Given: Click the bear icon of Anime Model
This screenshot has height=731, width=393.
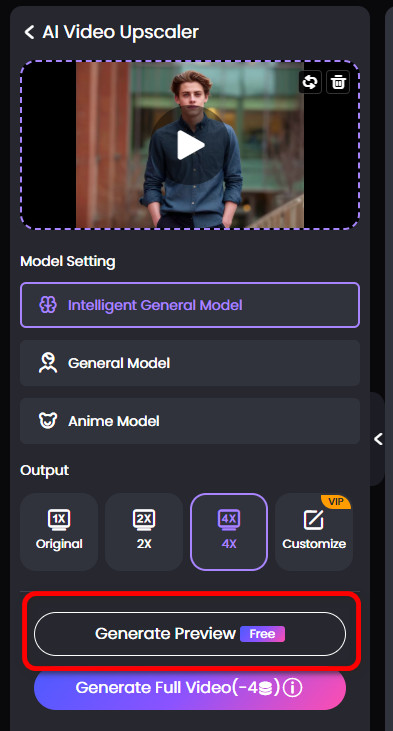Looking at the screenshot, I should pyautogui.click(x=48, y=421).
